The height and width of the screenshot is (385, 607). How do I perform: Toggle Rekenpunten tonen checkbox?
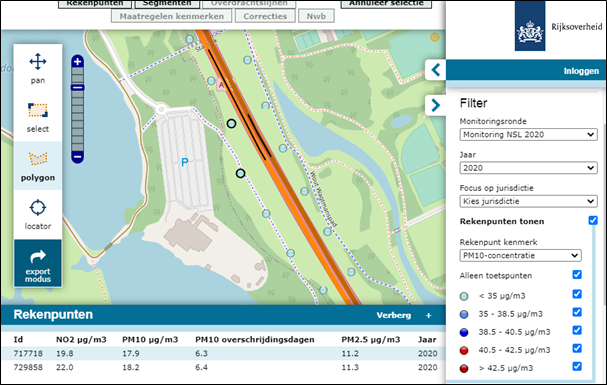click(x=593, y=221)
